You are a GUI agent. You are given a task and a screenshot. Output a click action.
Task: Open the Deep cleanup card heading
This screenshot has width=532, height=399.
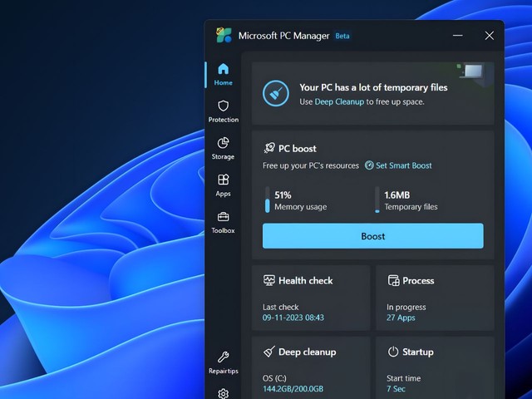[x=308, y=352]
